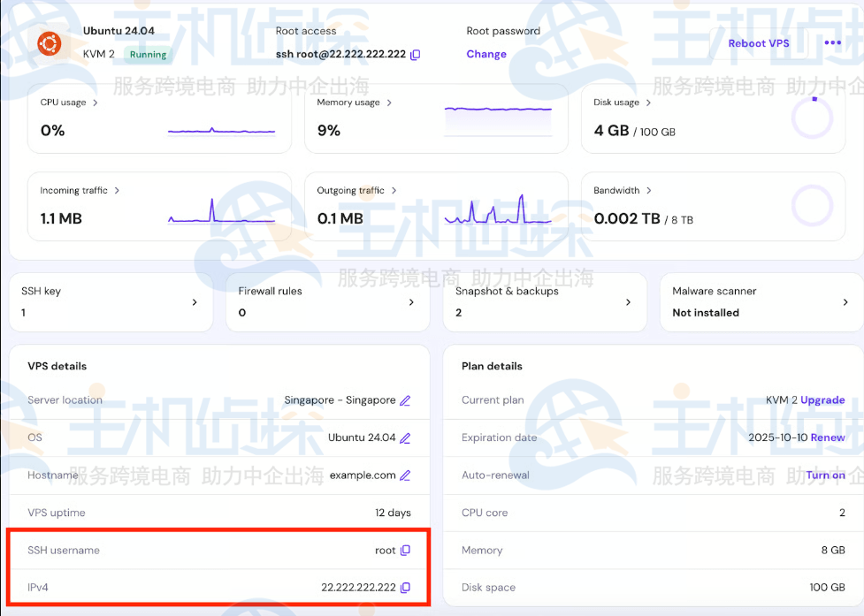The image size is (864, 616).
Task: Renew the plan expiration date
Action: [x=828, y=437]
